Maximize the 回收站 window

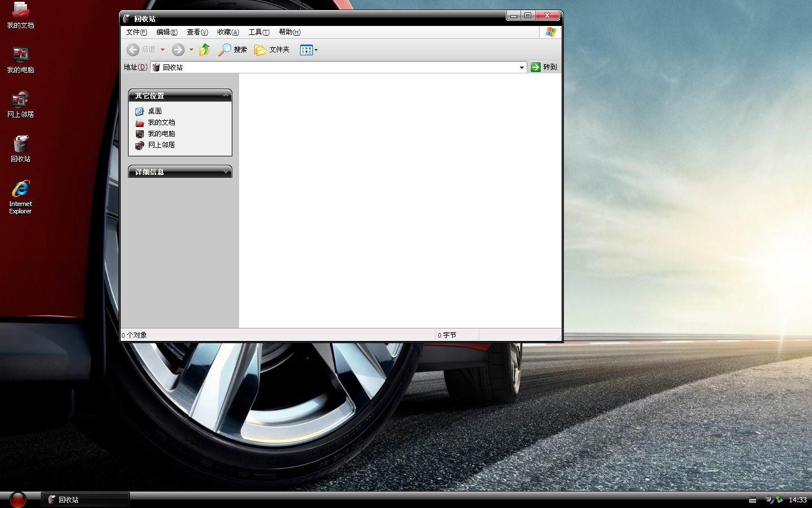(528, 16)
